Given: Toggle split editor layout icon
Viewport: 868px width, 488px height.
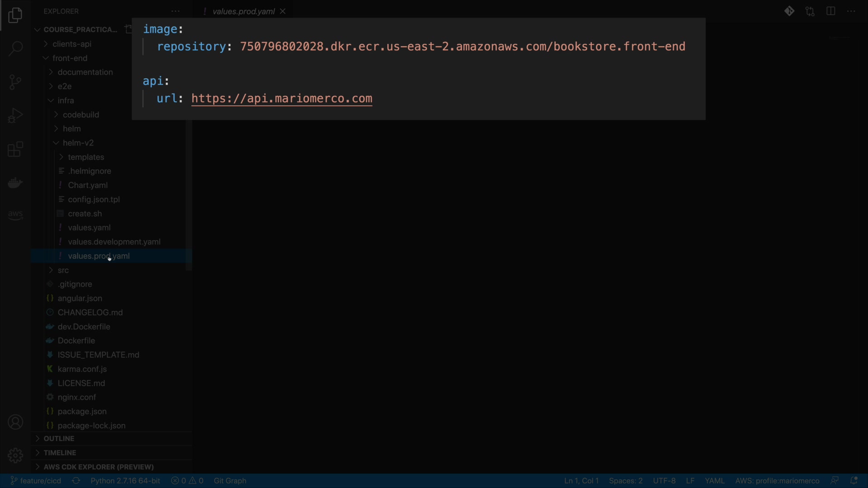Looking at the screenshot, I should coord(830,11).
